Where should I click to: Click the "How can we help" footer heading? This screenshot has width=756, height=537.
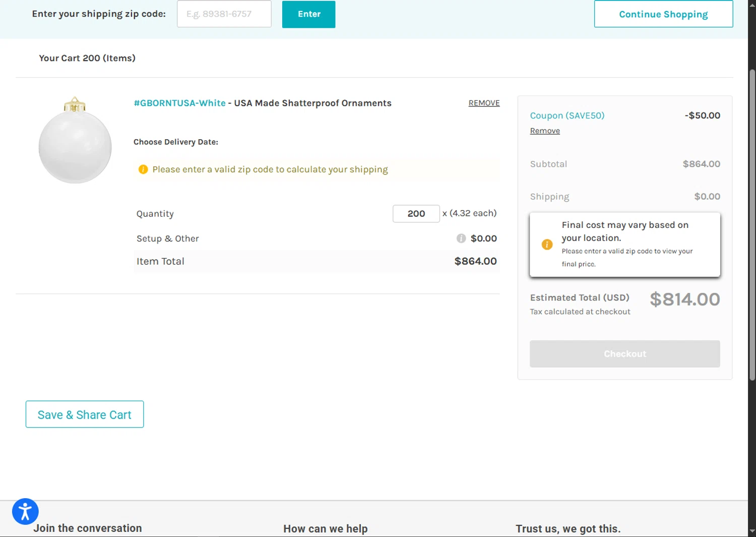click(325, 528)
